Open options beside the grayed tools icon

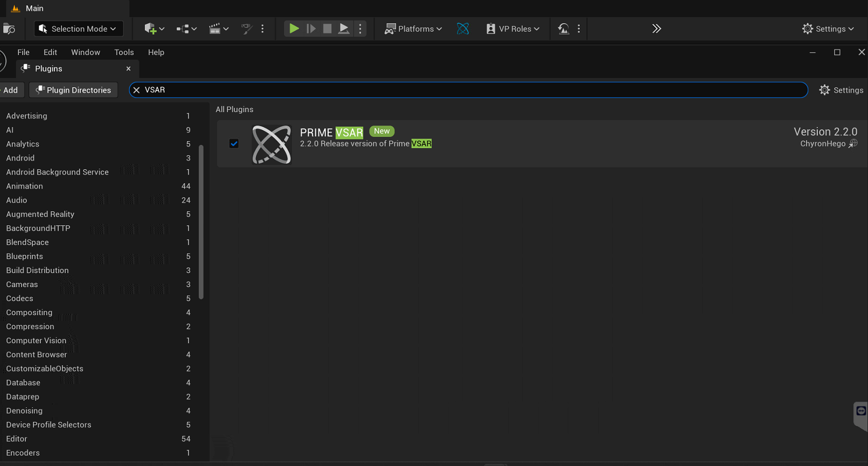[x=262, y=29]
